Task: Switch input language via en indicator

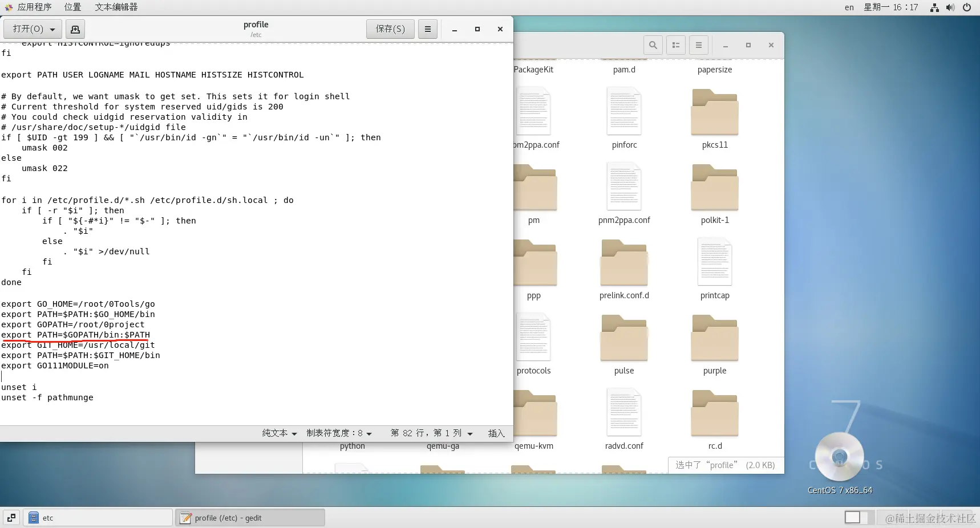Action: (x=849, y=7)
